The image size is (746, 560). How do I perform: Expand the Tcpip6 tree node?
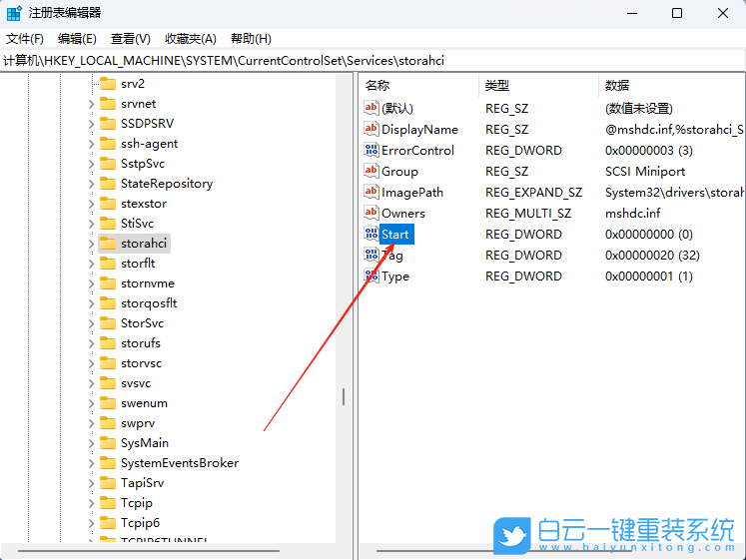(x=91, y=523)
